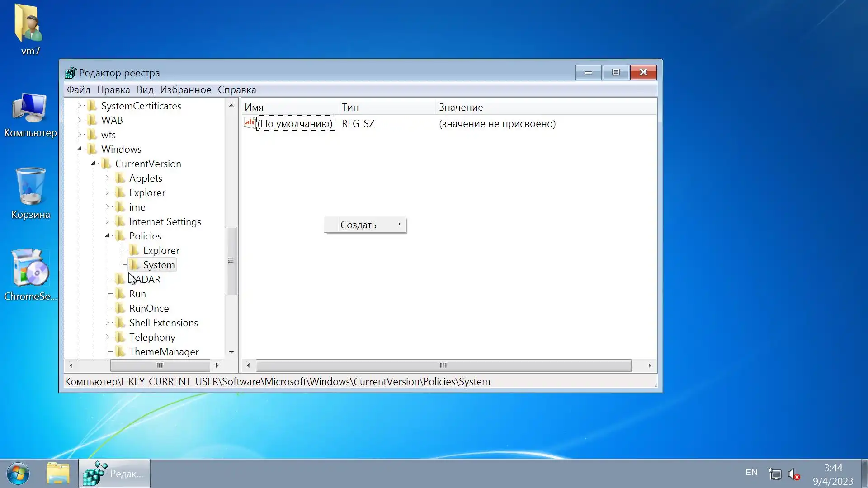Select the Explorer key under Policies
The width and height of the screenshot is (868, 488).
point(161,250)
